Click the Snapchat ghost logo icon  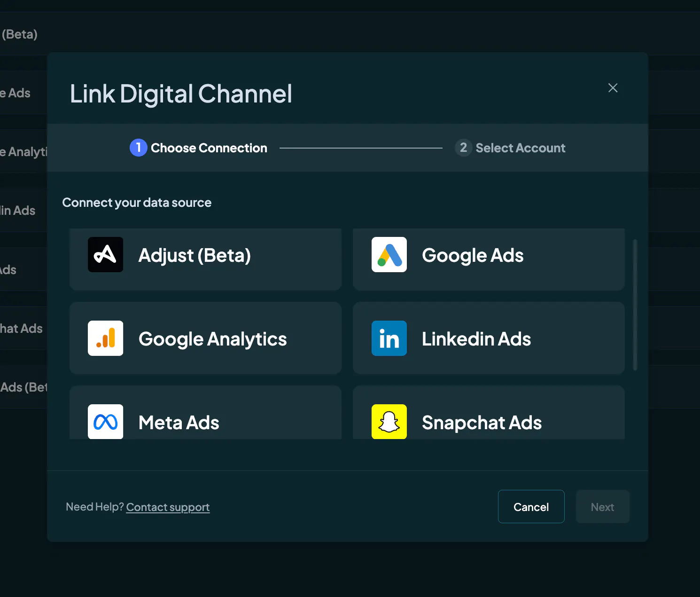point(389,422)
